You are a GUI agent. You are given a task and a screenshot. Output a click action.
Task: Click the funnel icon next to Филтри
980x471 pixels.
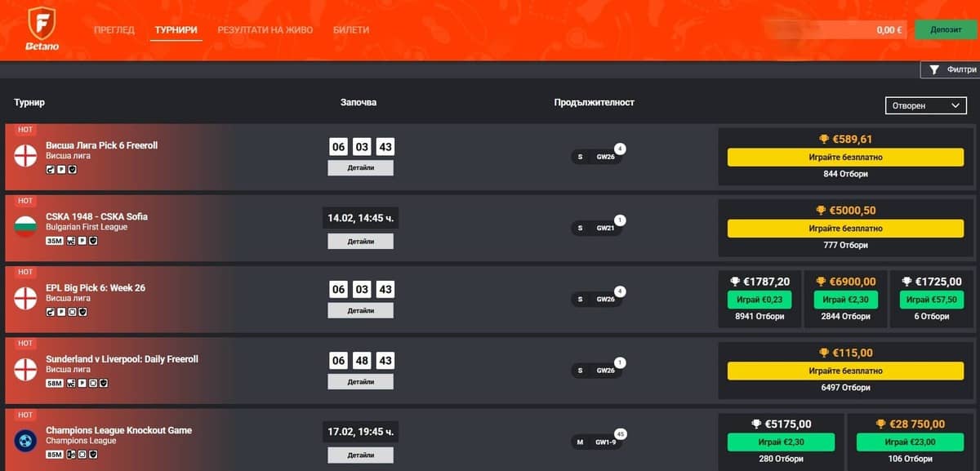(x=933, y=70)
